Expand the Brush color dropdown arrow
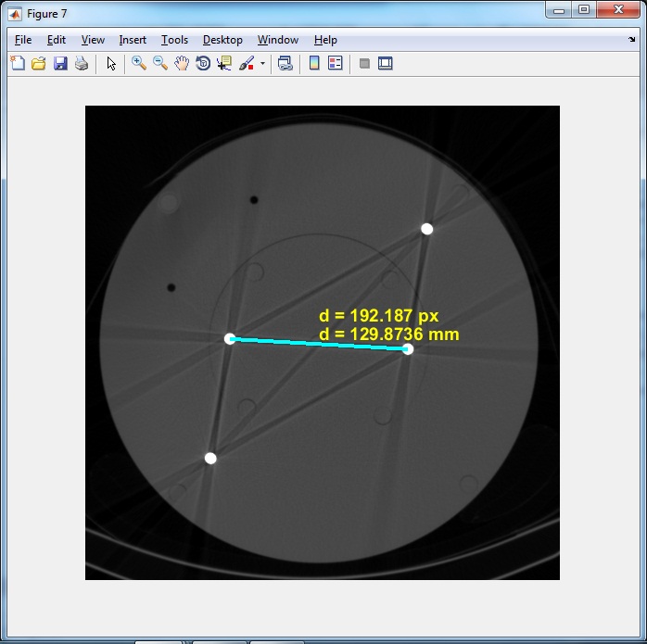The width and height of the screenshot is (647, 644). [x=262, y=65]
